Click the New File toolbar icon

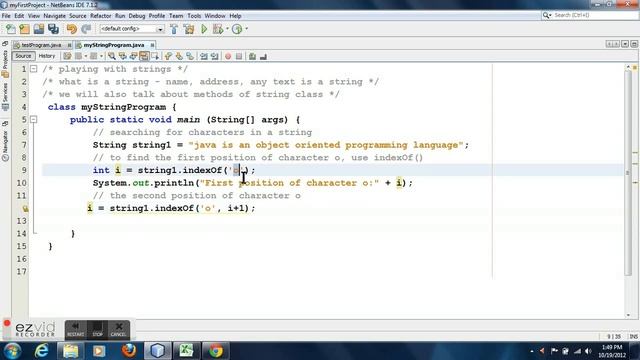(x=11, y=29)
